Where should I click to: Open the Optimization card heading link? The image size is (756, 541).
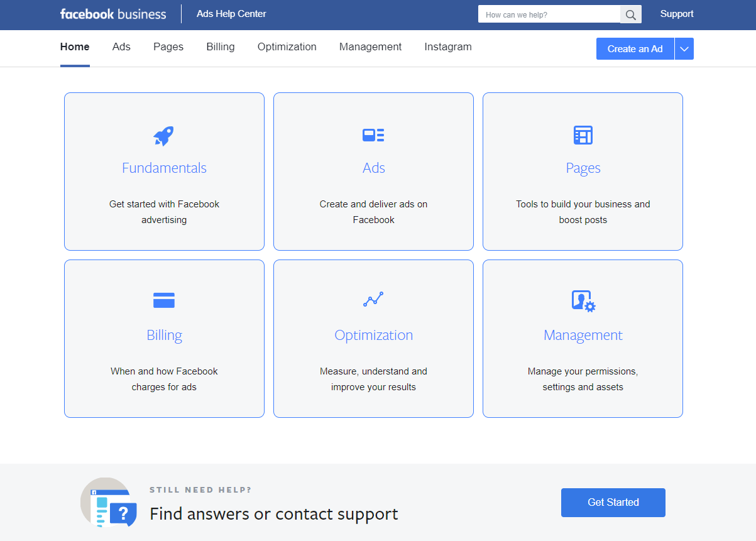click(x=374, y=336)
